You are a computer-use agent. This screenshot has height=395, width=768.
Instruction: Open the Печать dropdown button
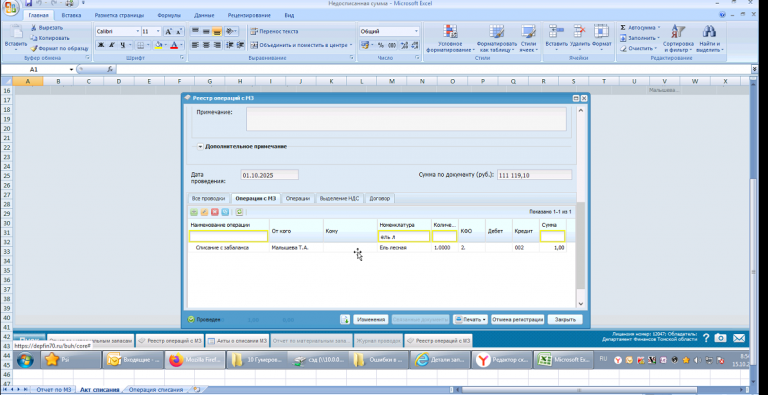471,320
